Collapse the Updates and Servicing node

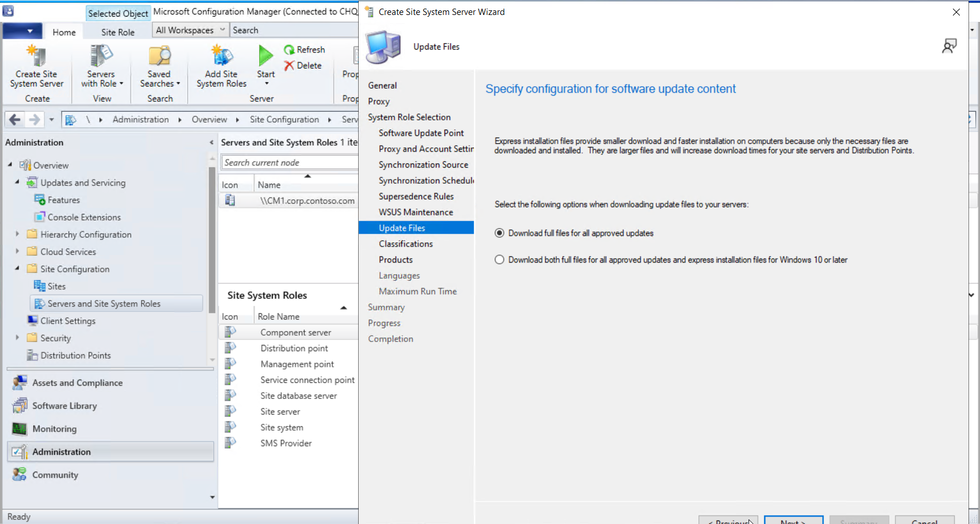click(x=17, y=182)
